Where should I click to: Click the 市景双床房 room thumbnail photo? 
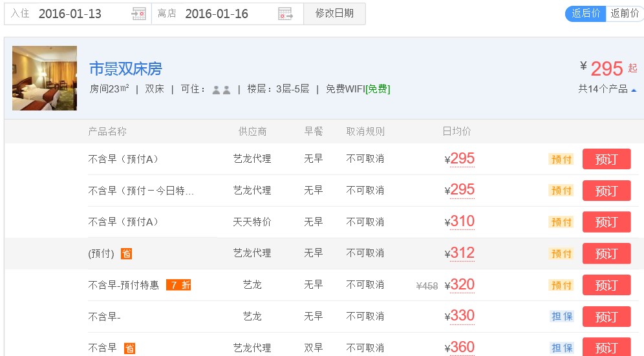(45, 78)
